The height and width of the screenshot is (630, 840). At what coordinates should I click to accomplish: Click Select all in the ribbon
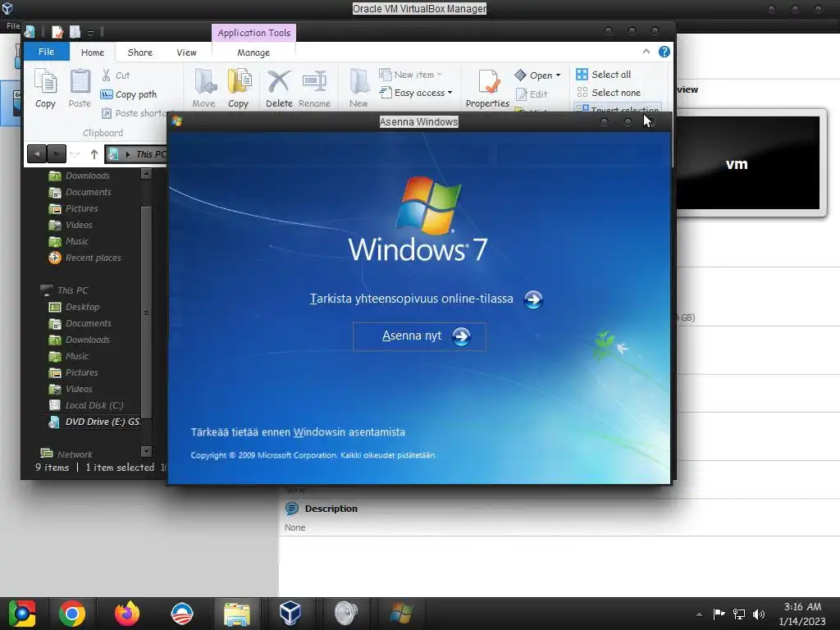click(x=604, y=75)
